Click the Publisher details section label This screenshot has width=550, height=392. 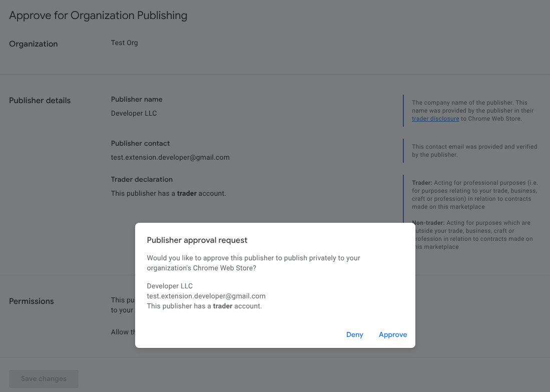pos(40,101)
